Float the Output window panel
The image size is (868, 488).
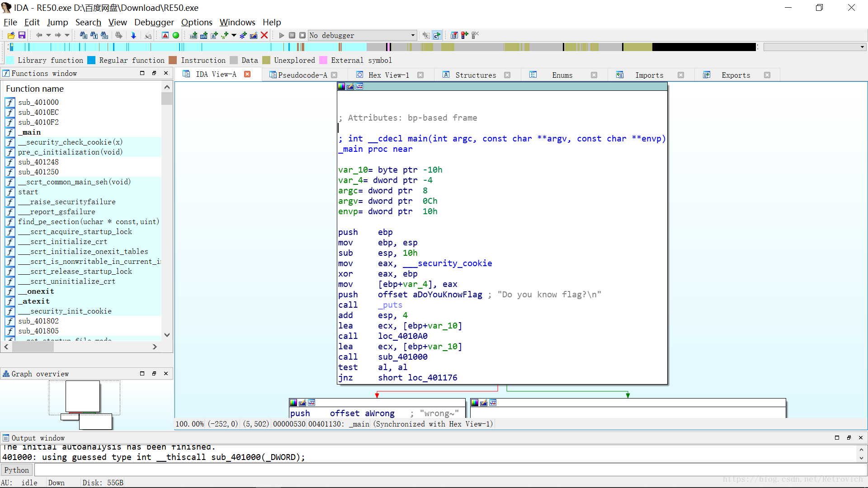[x=849, y=438]
